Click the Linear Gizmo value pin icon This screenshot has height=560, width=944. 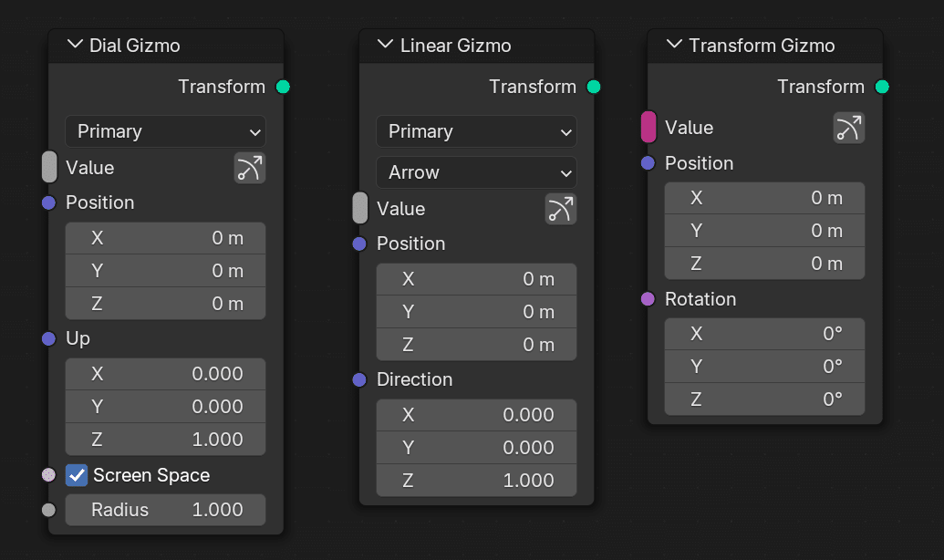point(560,209)
